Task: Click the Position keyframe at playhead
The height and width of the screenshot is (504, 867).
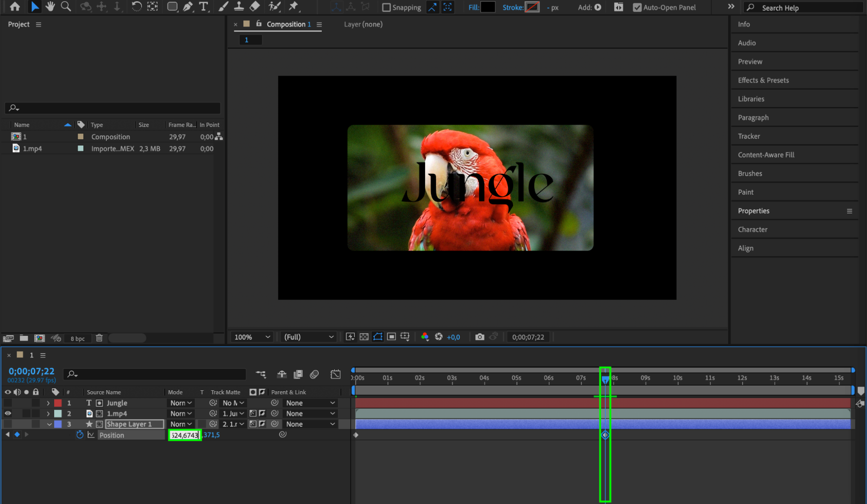Action: click(x=605, y=435)
